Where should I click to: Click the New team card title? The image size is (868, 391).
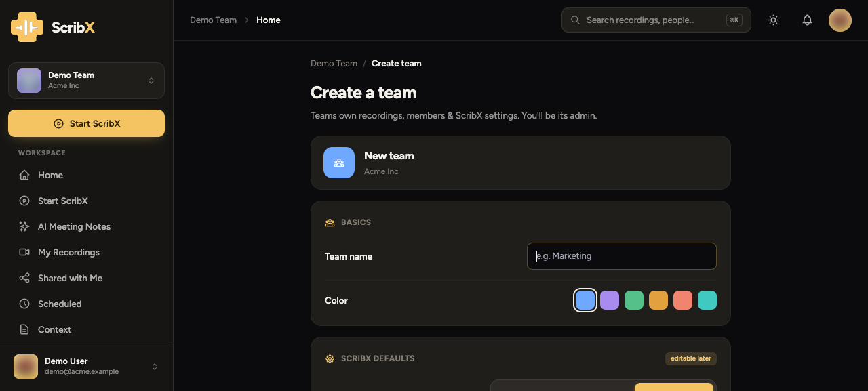(x=389, y=156)
